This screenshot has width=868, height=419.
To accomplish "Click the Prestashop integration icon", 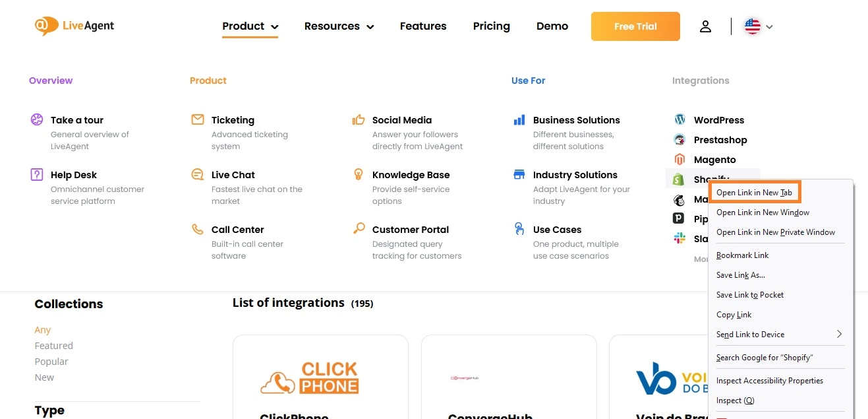I will point(680,139).
